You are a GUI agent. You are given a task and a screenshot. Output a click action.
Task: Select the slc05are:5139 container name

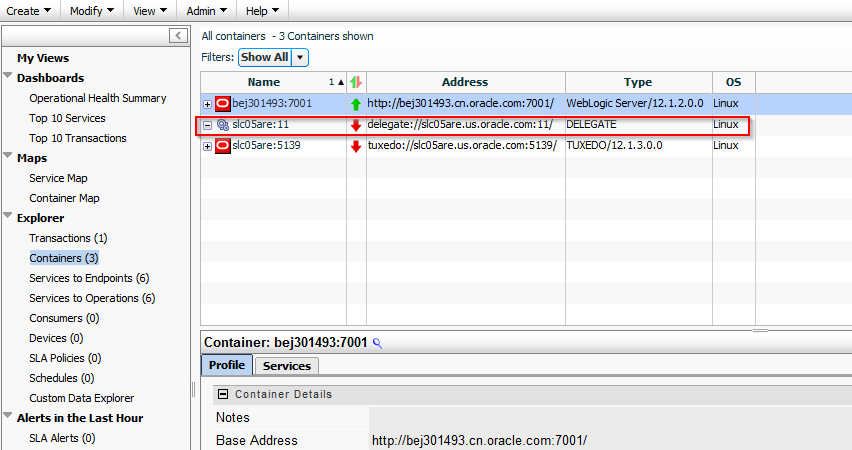point(266,145)
